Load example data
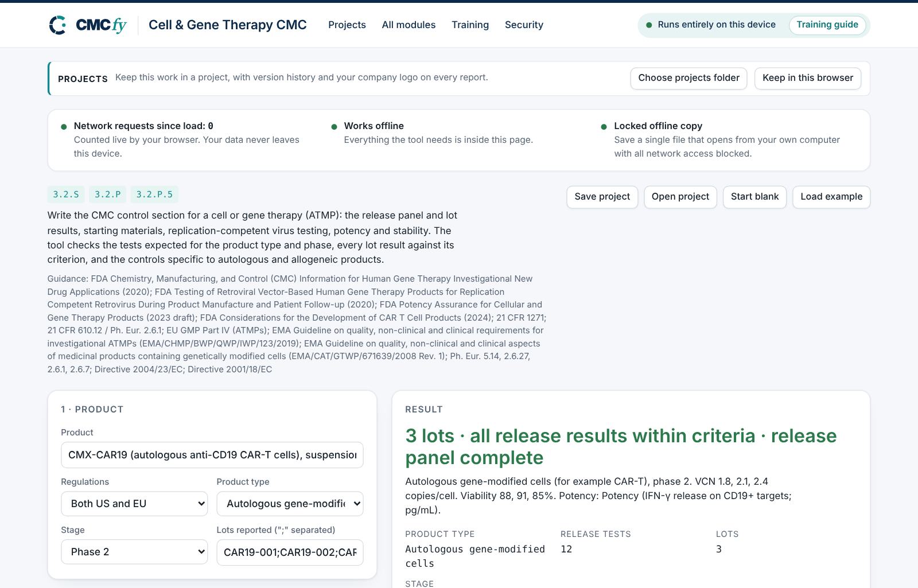Image resolution: width=918 pixels, height=588 pixels. pyautogui.click(x=831, y=197)
